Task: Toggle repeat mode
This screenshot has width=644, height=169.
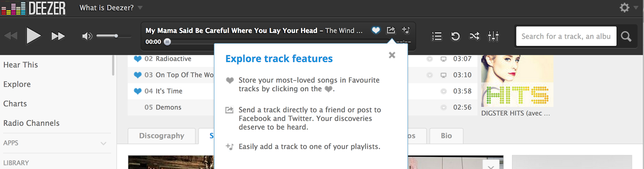Action: pyautogui.click(x=456, y=36)
